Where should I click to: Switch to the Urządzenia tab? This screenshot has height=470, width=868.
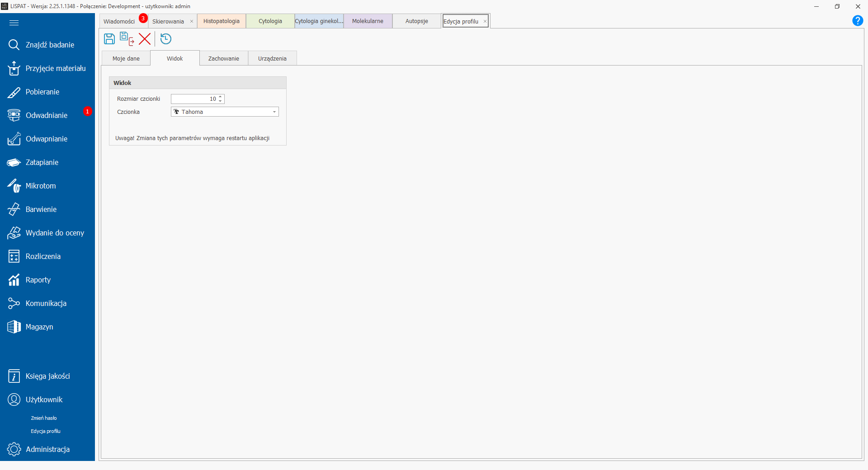click(x=272, y=59)
